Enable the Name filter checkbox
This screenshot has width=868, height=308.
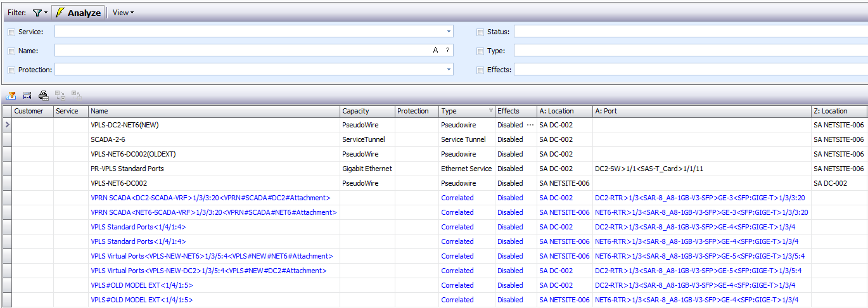[x=11, y=51]
